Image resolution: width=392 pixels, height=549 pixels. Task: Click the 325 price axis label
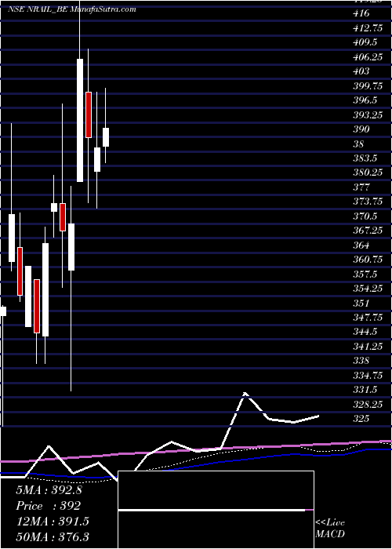pyautogui.click(x=361, y=419)
